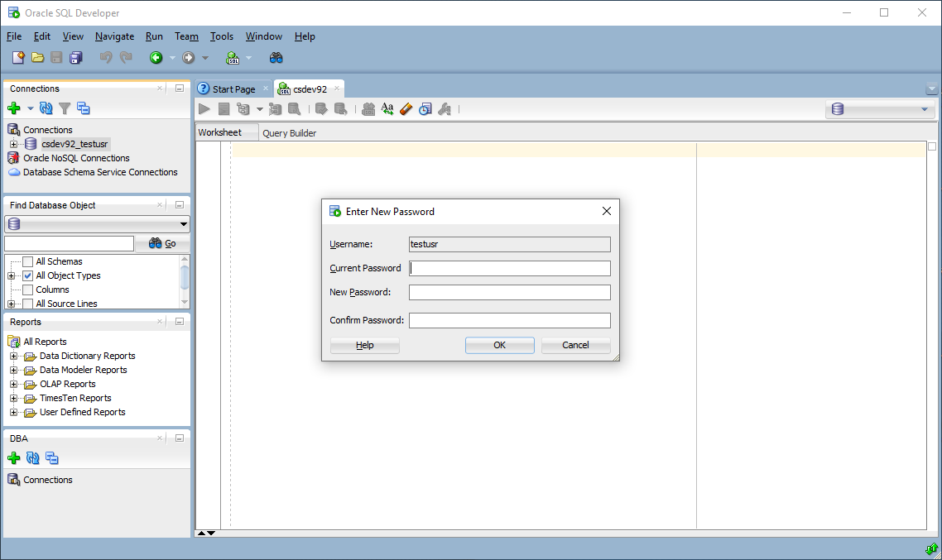Enable the All Schemas checkbox
The image size is (942, 560).
(28, 261)
